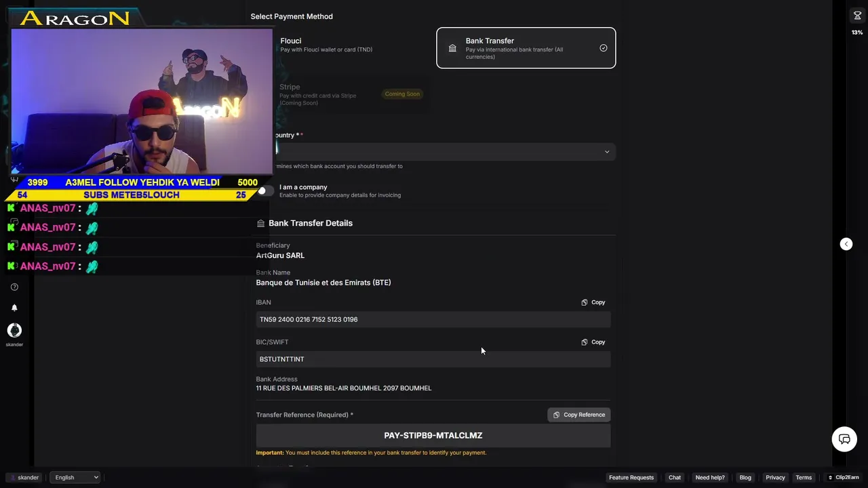Click the Copy Reference button
Viewport: 868px width, 488px height.
pos(579,415)
